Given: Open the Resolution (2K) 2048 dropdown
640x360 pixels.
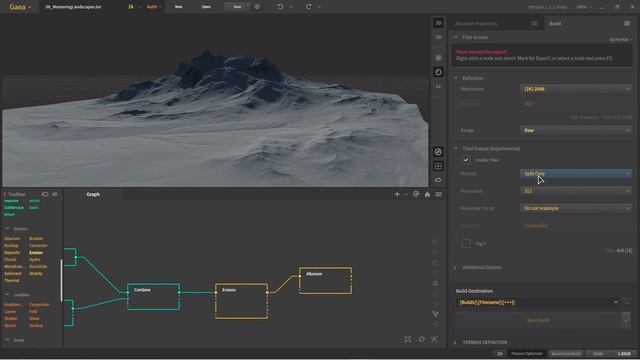Looking at the screenshot, I should pyautogui.click(x=576, y=89).
